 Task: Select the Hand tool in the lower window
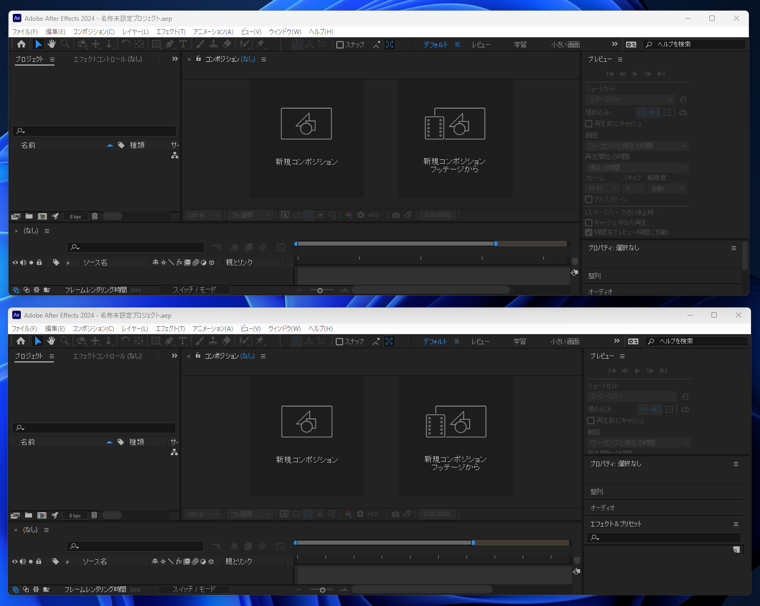(51, 341)
